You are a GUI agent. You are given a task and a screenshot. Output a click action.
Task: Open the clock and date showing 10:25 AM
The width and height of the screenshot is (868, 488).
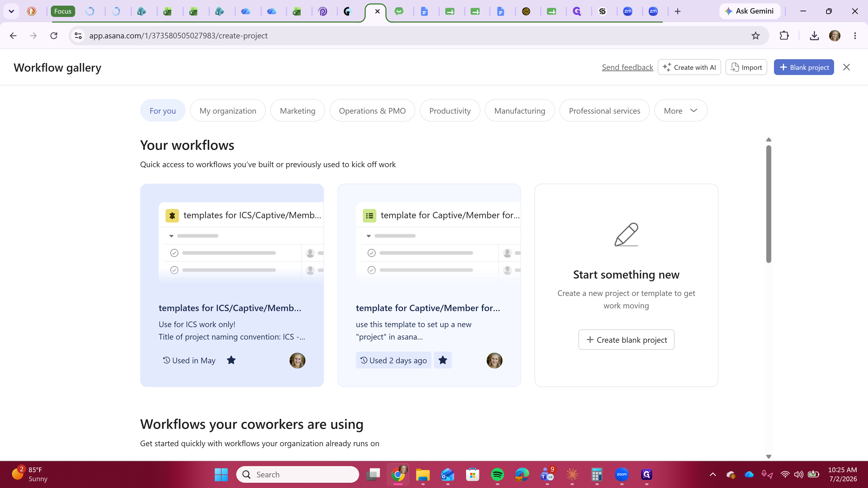coord(842,474)
